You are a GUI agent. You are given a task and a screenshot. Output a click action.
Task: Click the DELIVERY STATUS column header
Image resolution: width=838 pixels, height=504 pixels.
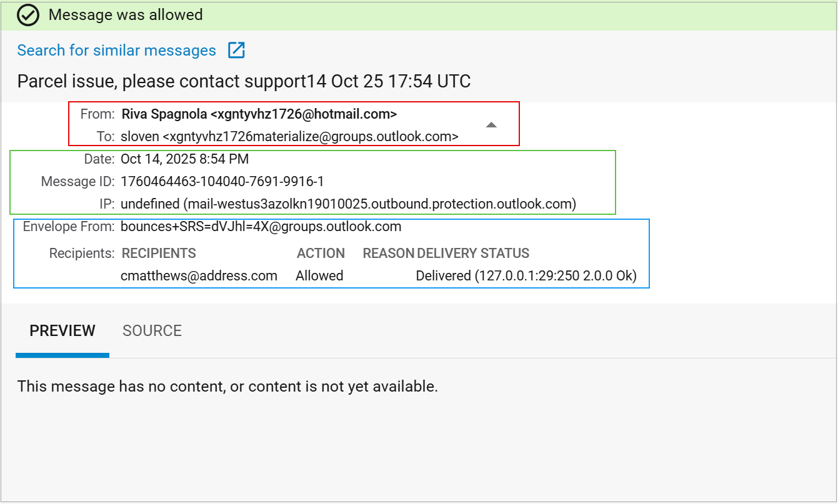coord(473,254)
